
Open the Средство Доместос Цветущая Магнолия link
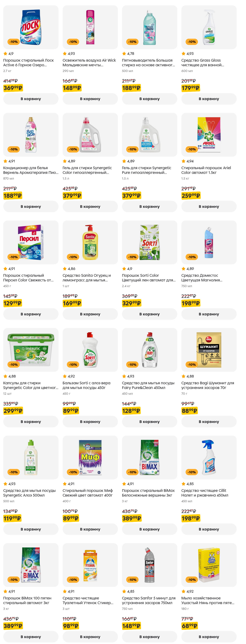(x=201, y=278)
